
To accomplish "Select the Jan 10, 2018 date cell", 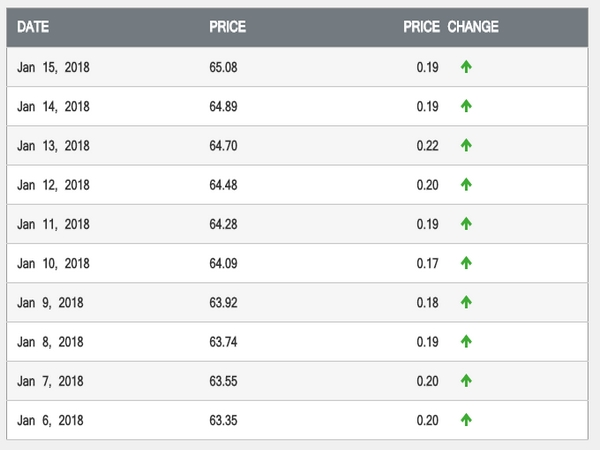I will pyautogui.click(x=53, y=263).
